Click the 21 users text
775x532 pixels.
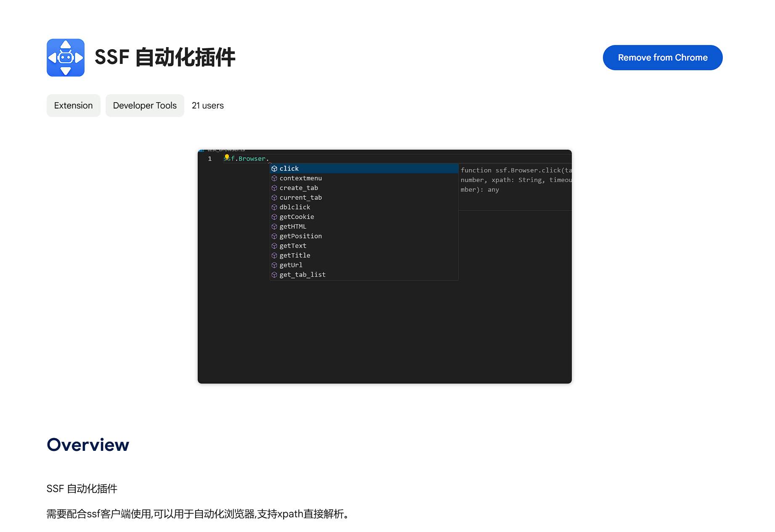pyautogui.click(x=208, y=106)
